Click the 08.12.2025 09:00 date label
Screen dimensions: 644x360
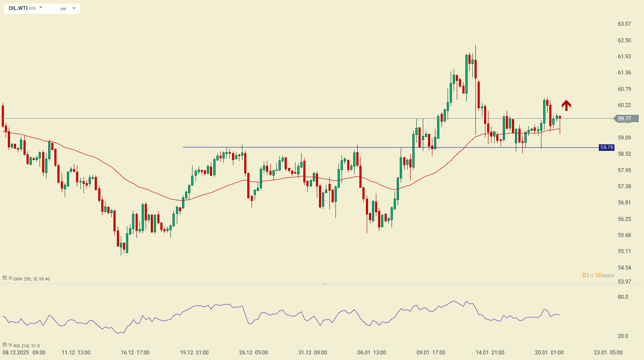click(24, 353)
